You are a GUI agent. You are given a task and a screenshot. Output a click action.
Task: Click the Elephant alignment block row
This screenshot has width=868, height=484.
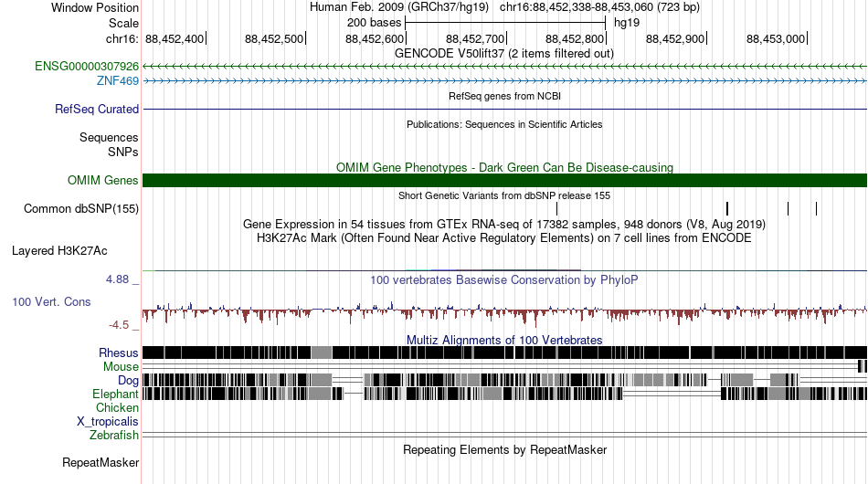pos(505,394)
